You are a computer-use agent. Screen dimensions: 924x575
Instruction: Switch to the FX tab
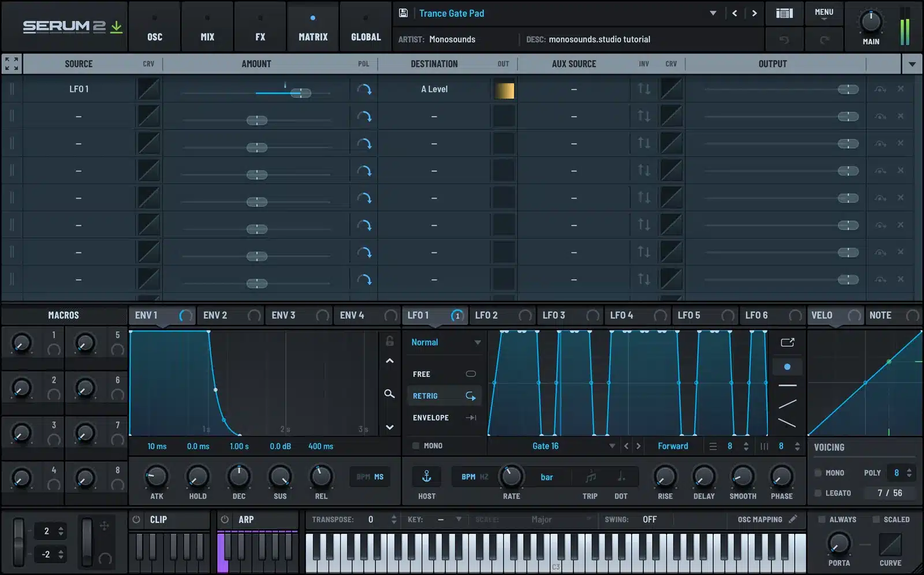click(x=260, y=27)
